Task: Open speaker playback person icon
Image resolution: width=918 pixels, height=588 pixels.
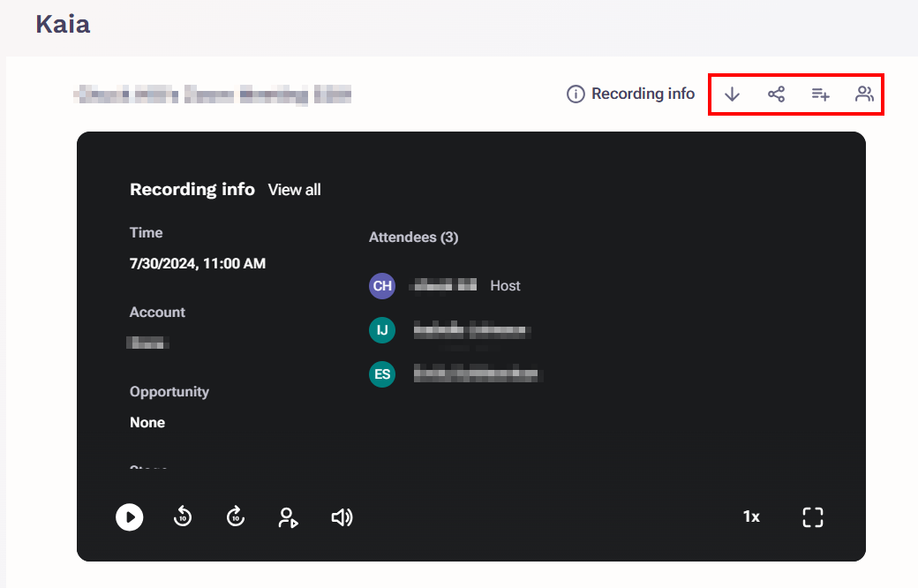Action: click(288, 517)
